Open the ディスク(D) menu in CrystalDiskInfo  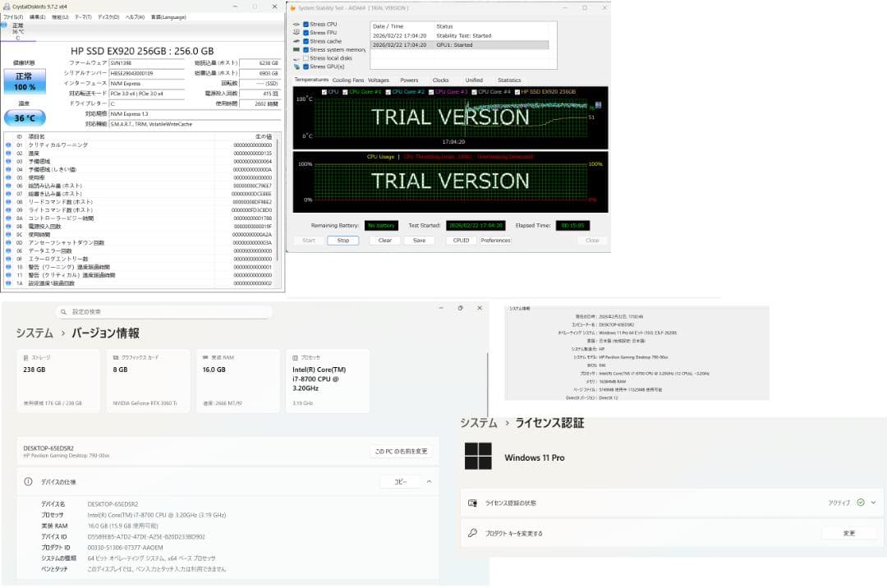point(108,17)
